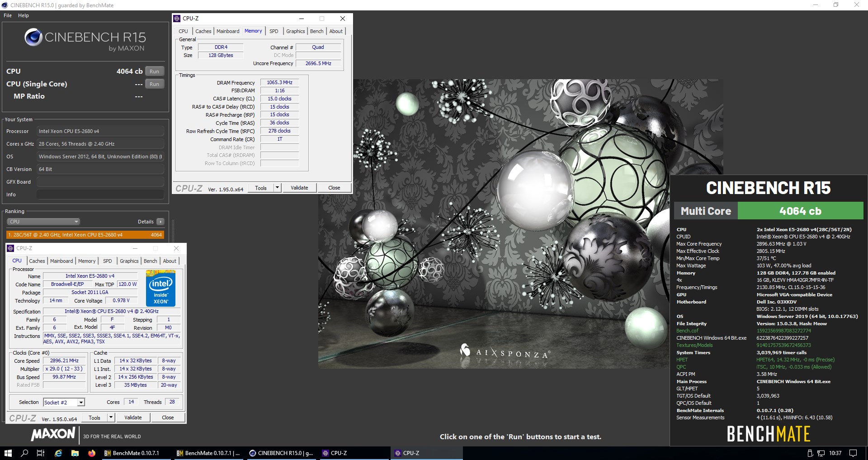Click network icon in system tray

(x=821, y=453)
